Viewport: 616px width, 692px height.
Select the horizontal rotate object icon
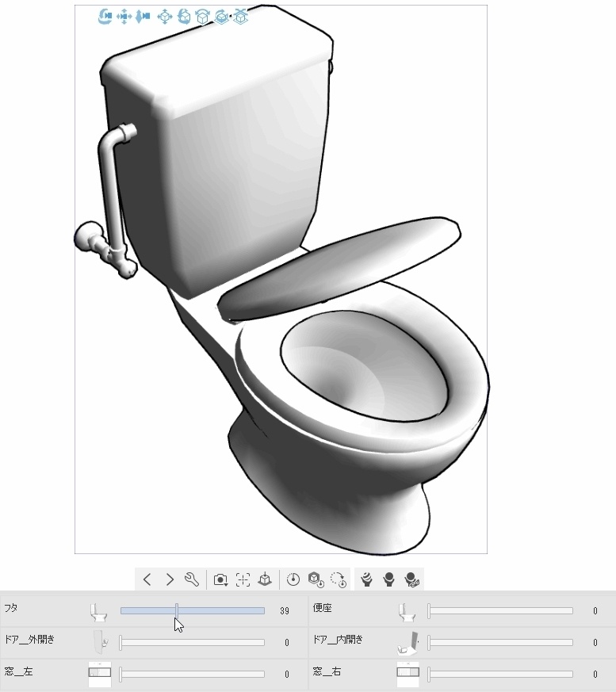[221, 17]
